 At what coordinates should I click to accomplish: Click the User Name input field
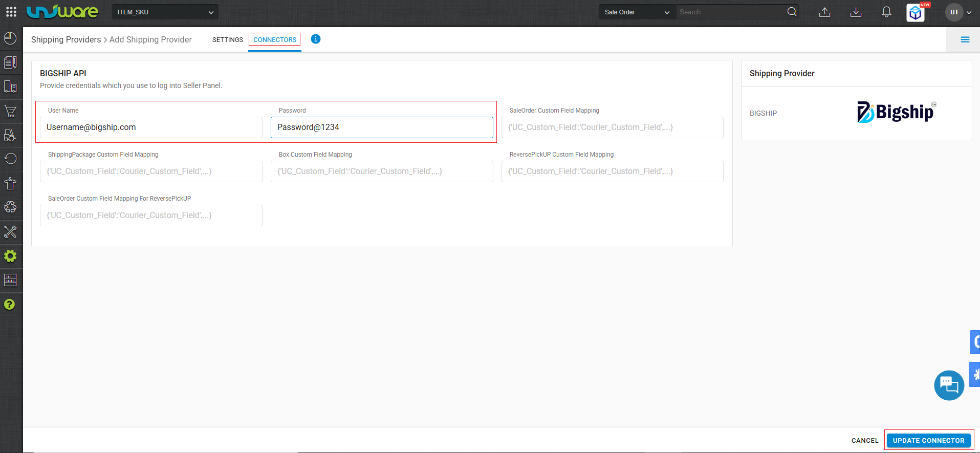pyautogui.click(x=151, y=127)
